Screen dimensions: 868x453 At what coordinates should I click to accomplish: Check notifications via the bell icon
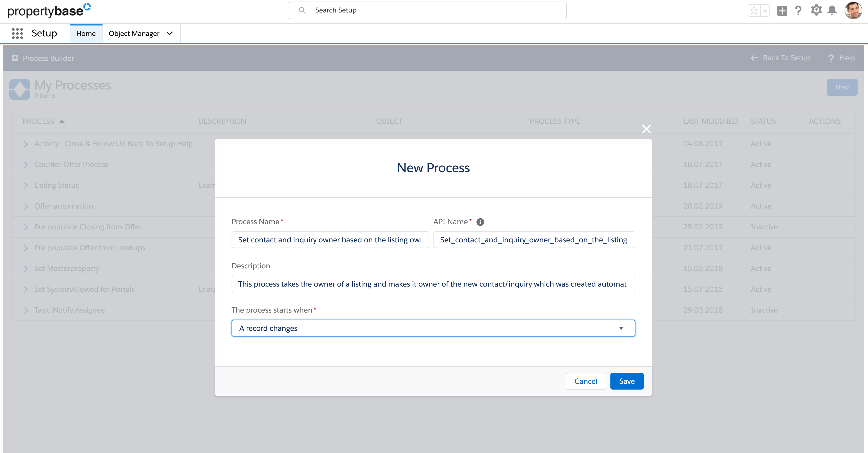(x=832, y=10)
